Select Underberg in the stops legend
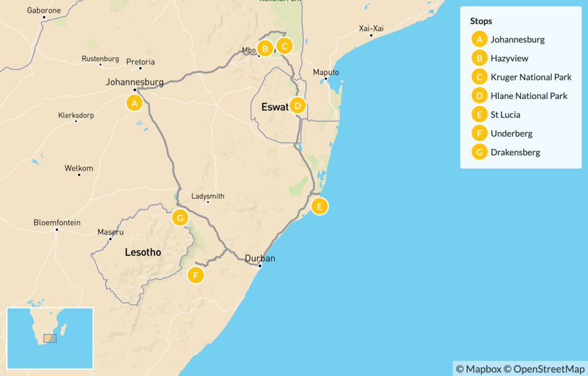Screen dimensions: 588x376 (511, 133)
